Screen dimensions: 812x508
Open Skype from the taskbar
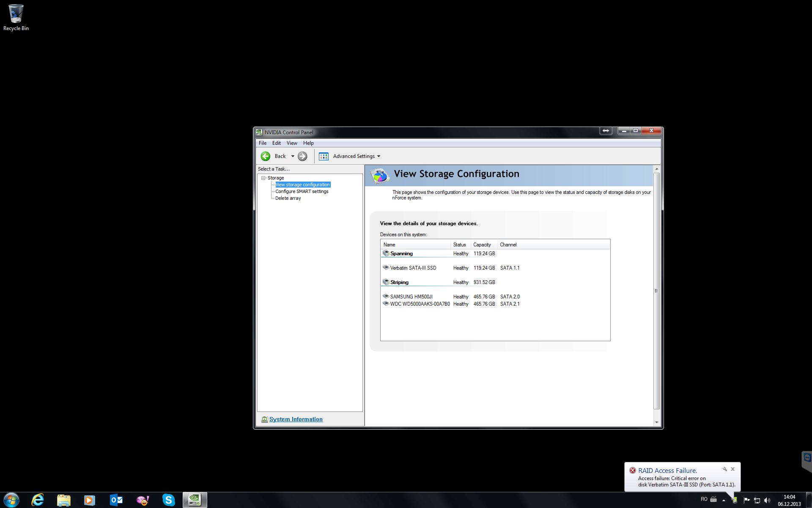(169, 500)
